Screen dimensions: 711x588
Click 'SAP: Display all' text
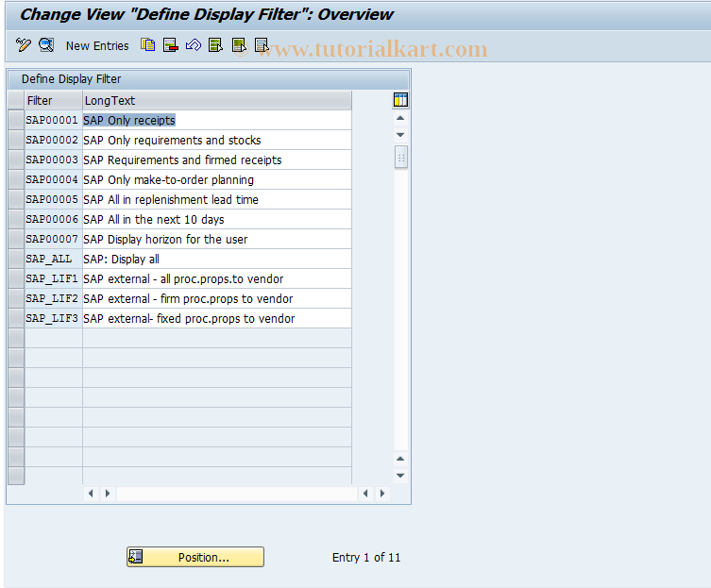point(121,260)
